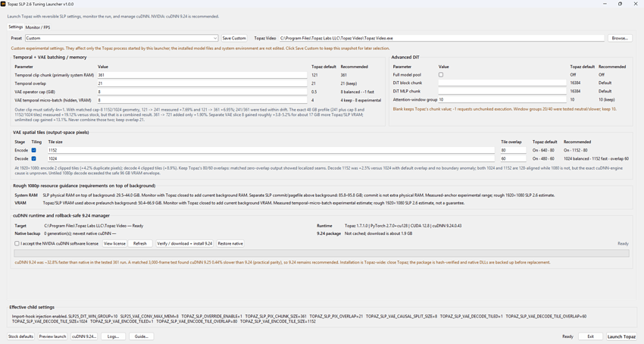Click the Attention-window group value field
Viewport: 644px width, 344px height.
point(502,99)
